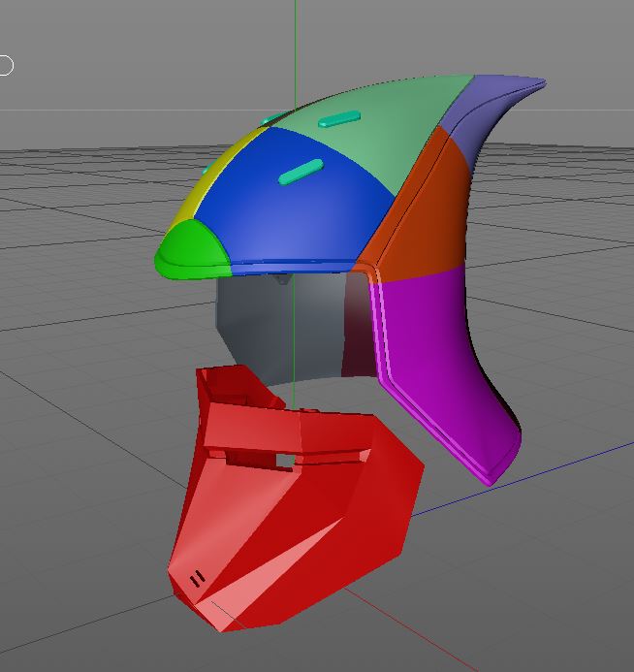The image size is (634, 672).
Task: Click the rectangular opening in red jaw
Action: click(x=284, y=461)
